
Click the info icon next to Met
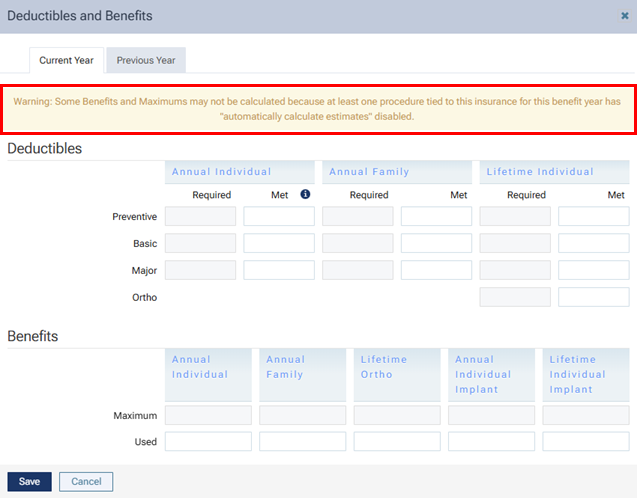pos(305,195)
